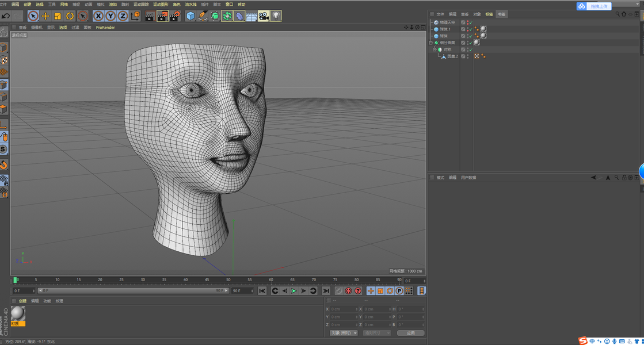The width and height of the screenshot is (644, 345).
Task: Collapse the 对称 object node
Action: tap(435, 49)
